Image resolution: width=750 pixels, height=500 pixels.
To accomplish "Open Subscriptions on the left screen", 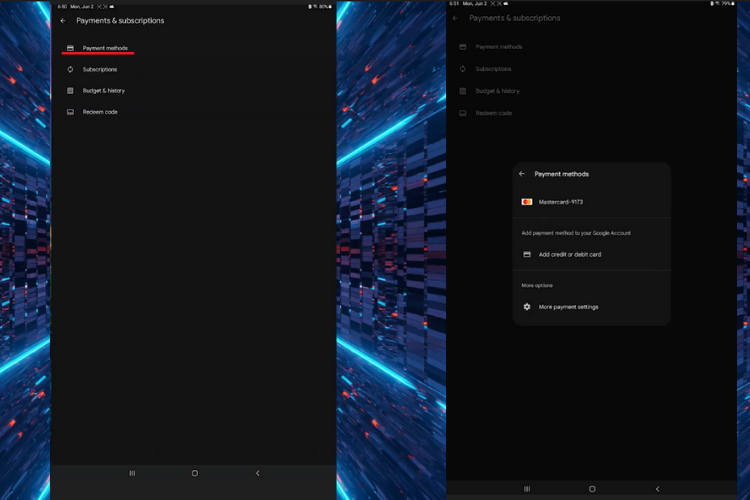I will pyautogui.click(x=100, y=69).
